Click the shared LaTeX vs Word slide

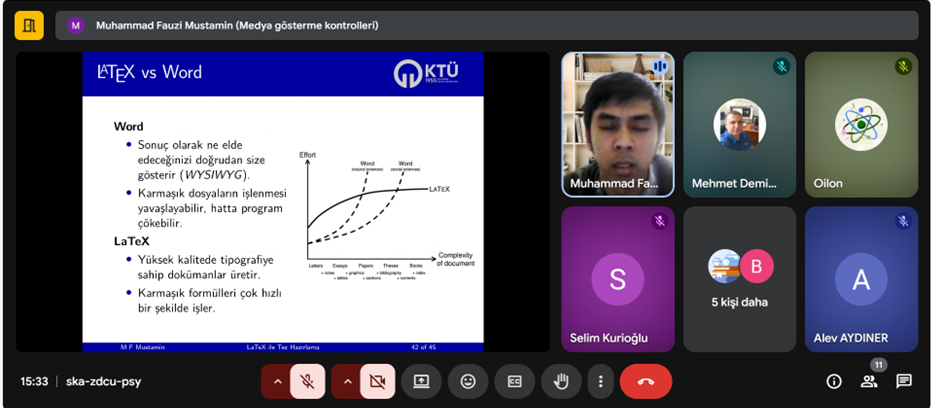coord(283,201)
